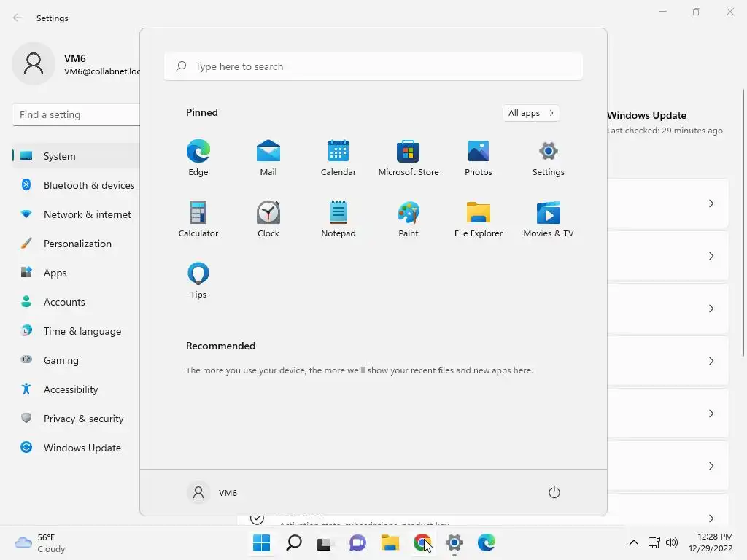Focus the Type here to search box

click(x=373, y=66)
